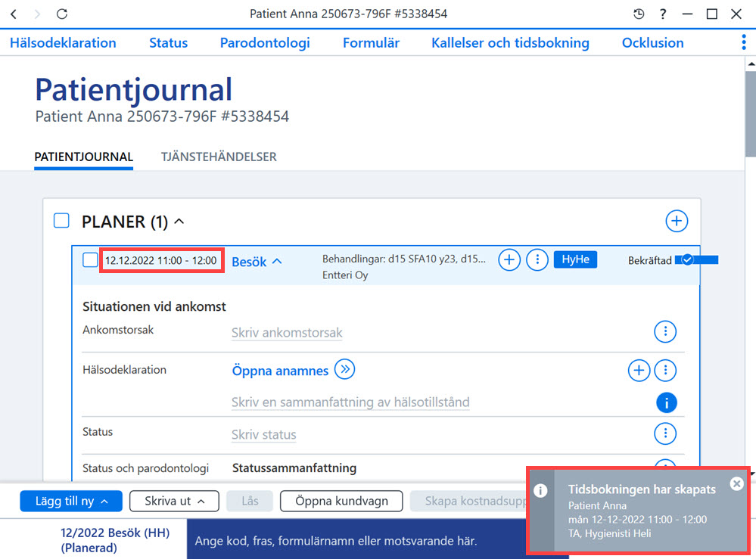Viewport: 756px width, 559px height.
Task: Open the history clock icon in title bar
Action: (x=639, y=14)
